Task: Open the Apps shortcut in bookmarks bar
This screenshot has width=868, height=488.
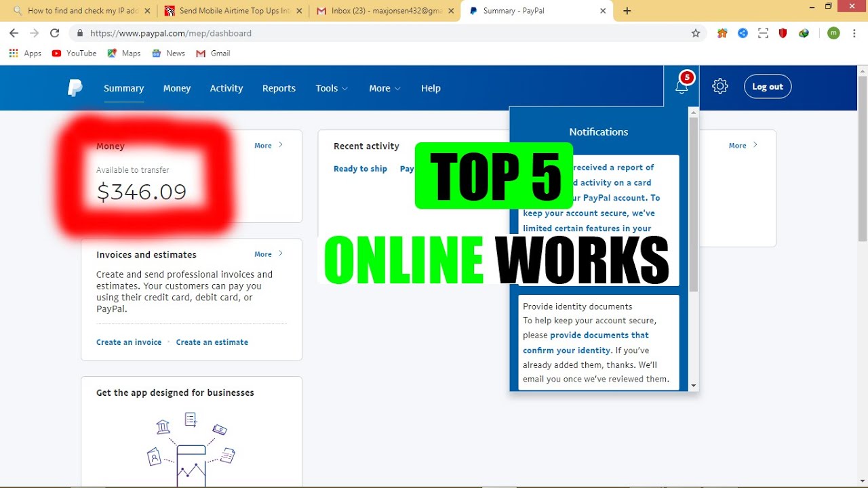Action: [25, 53]
